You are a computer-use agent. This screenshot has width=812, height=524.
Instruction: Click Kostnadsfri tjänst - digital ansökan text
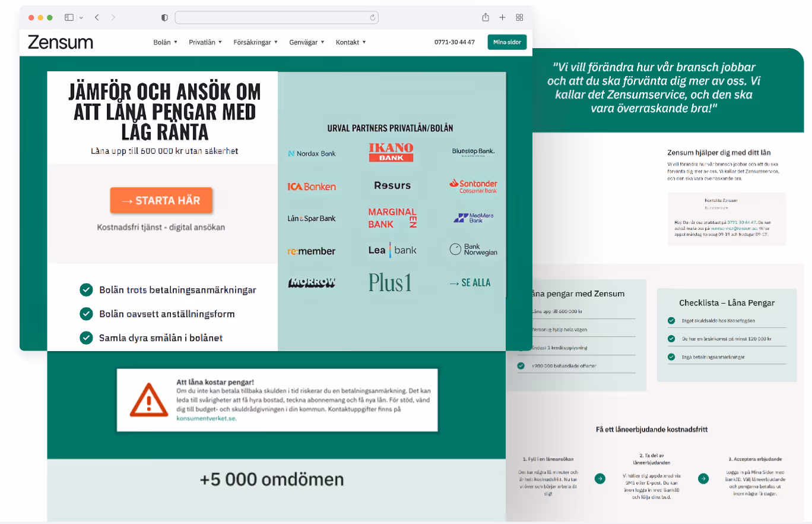[x=161, y=227]
